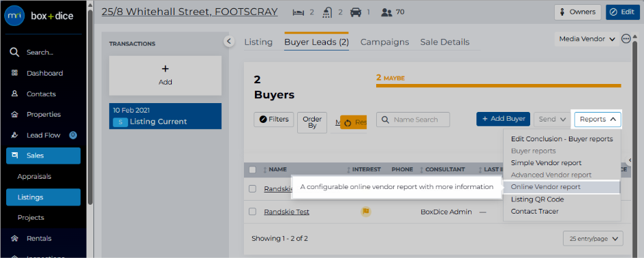This screenshot has width=644, height=258.
Task: Open the Randskie Test buyer link
Action: point(287,212)
